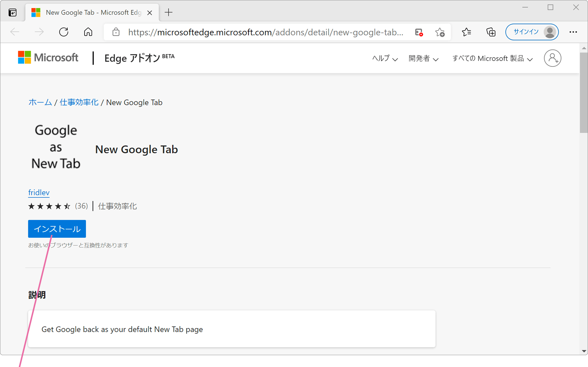The height and width of the screenshot is (367, 588).
Task: Click the address bar URL
Action: (265, 32)
